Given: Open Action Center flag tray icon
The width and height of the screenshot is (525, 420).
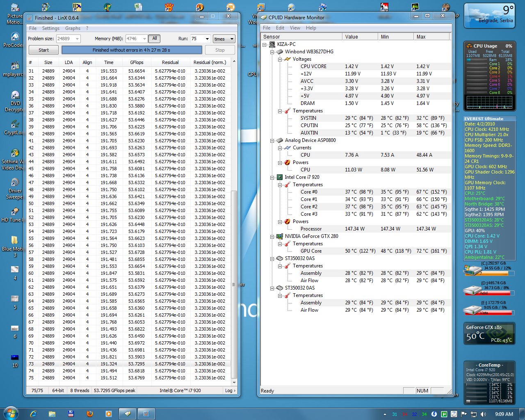Looking at the screenshot, I should coord(463,414).
